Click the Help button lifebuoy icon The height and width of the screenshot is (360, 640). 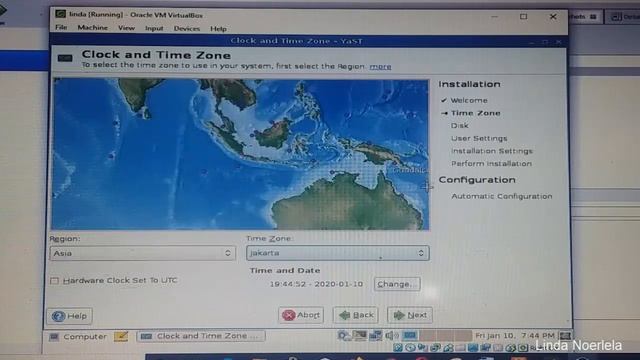(x=58, y=316)
